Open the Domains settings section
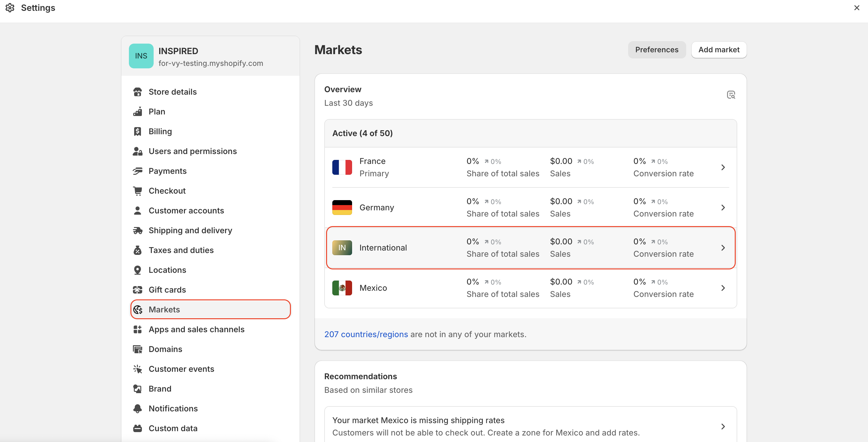This screenshot has width=868, height=442. (x=165, y=349)
